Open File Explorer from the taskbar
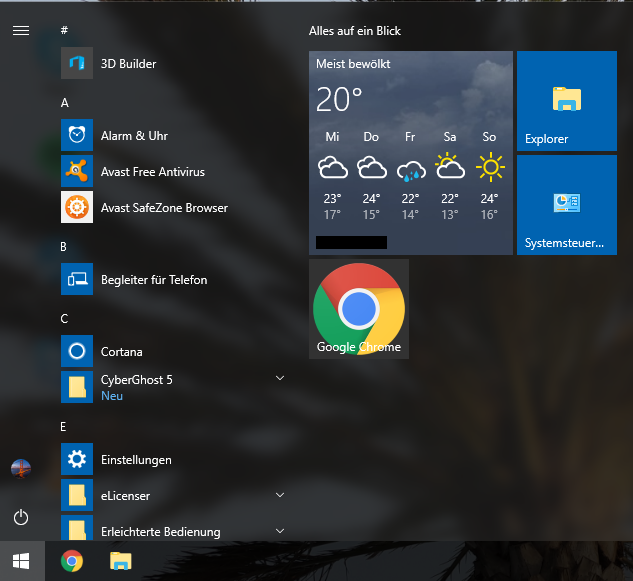Viewport: 633px width, 581px height. pos(121,561)
